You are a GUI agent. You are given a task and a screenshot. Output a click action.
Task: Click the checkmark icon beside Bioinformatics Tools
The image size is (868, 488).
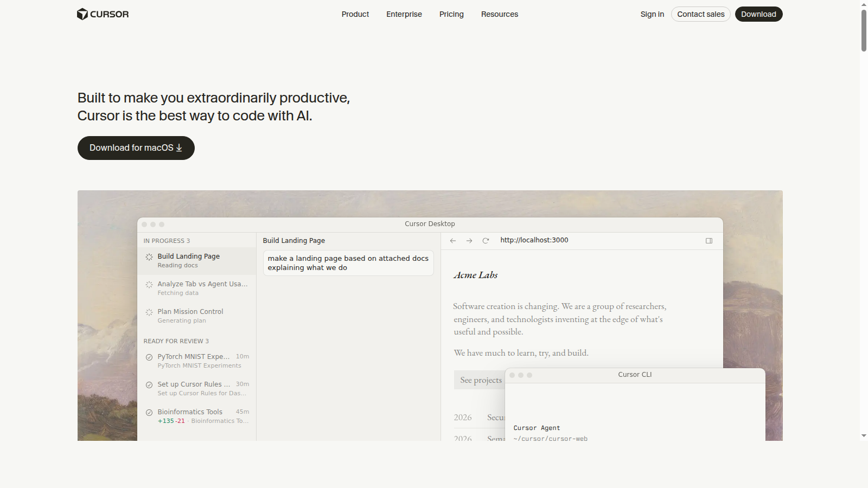pyautogui.click(x=149, y=413)
